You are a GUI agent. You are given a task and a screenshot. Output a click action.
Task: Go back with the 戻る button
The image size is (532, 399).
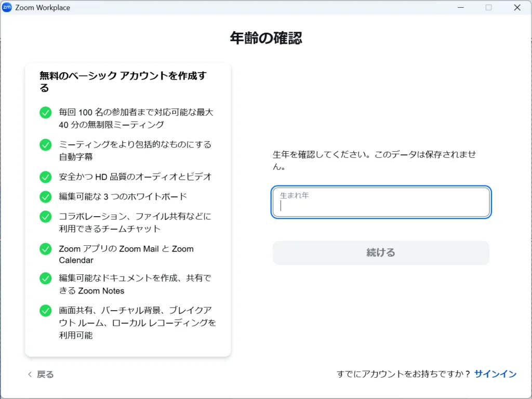click(x=41, y=374)
